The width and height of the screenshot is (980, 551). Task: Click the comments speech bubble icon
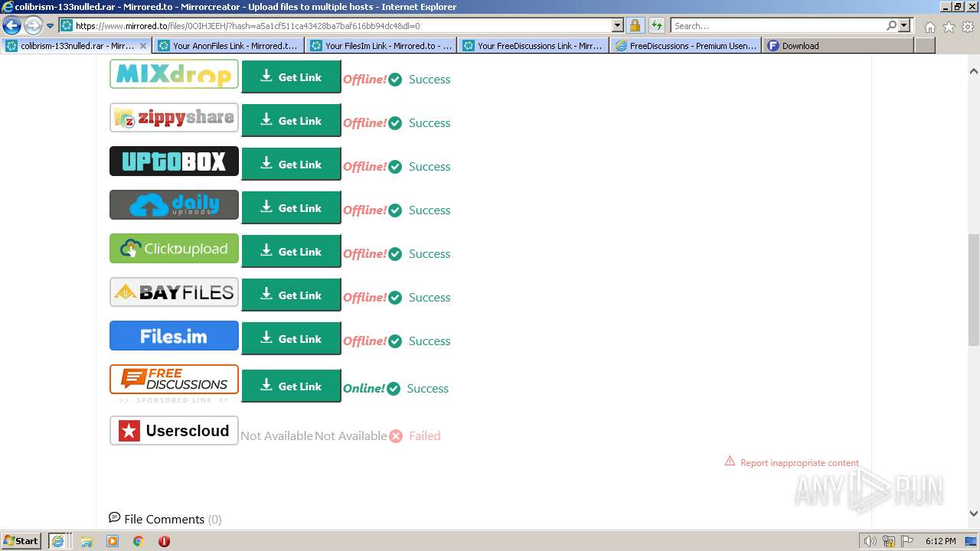pyautogui.click(x=115, y=517)
